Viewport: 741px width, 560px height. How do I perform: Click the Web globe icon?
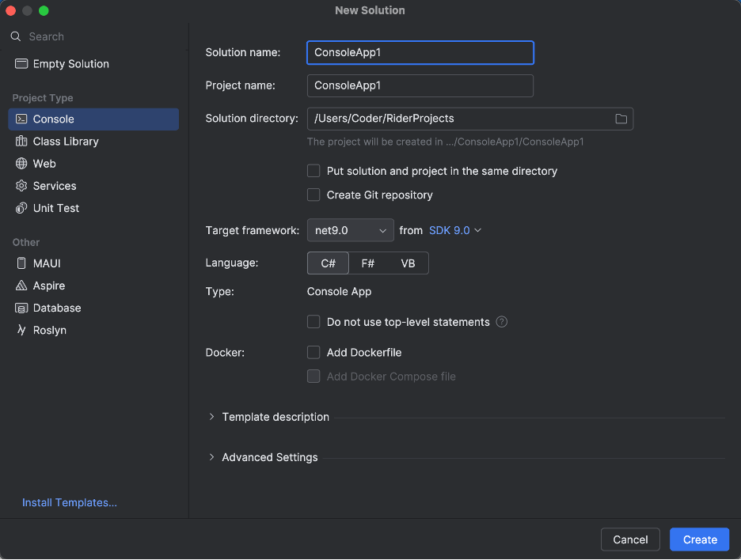coord(21,164)
